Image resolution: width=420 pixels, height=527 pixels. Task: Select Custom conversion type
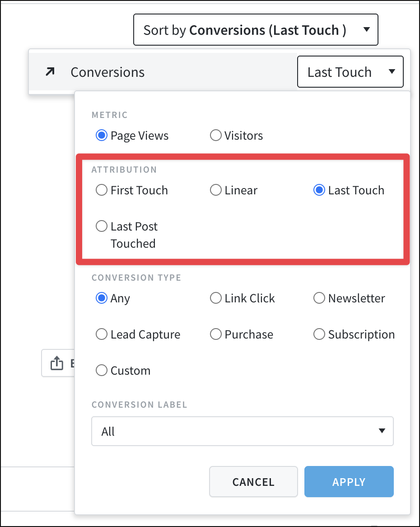[x=102, y=370]
